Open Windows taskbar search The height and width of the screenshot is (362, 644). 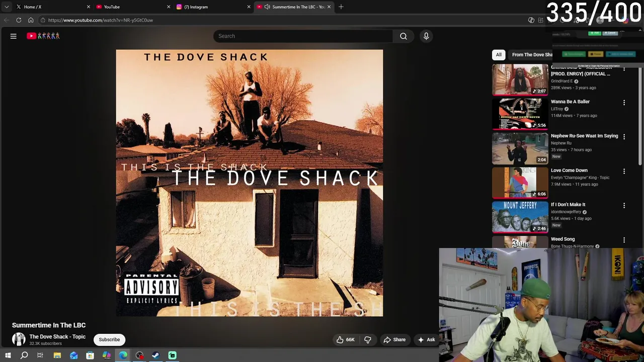24,356
